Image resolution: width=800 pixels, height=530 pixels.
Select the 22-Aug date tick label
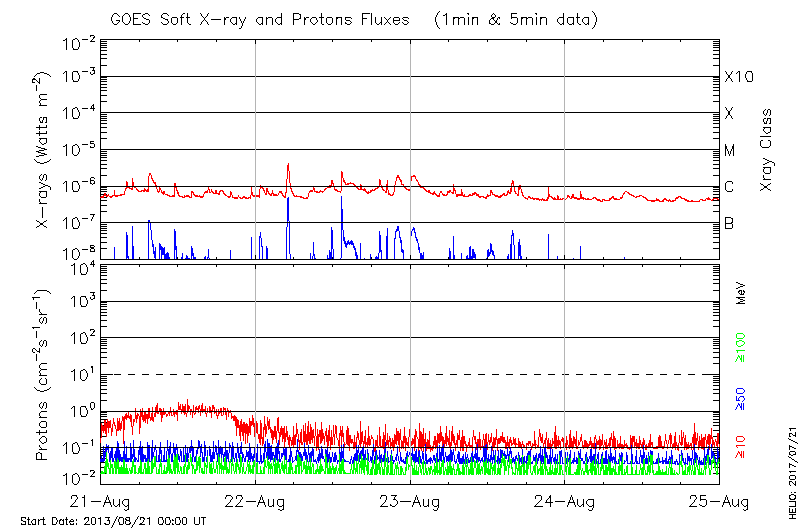tap(255, 501)
